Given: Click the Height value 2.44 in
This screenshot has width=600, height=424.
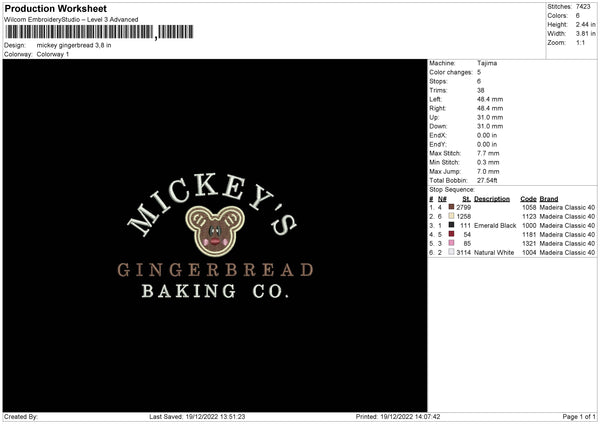Looking at the screenshot, I should click(x=585, y=24).
